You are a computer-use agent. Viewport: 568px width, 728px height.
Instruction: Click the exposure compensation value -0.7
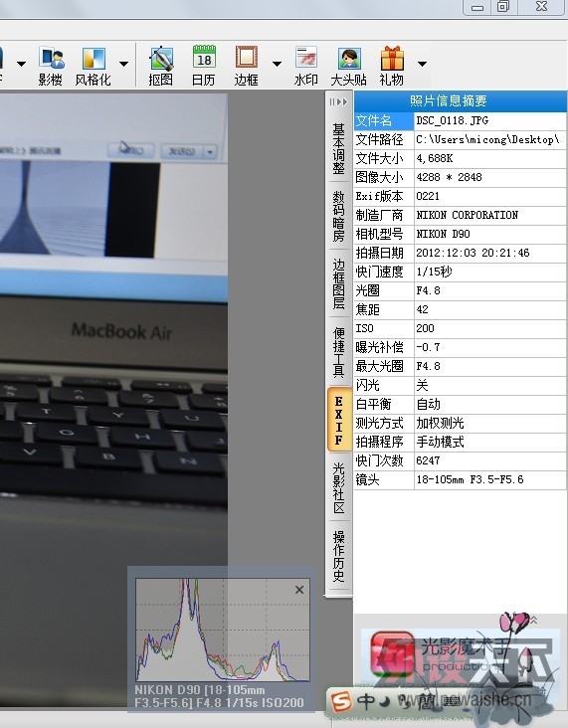click(428, 348)
